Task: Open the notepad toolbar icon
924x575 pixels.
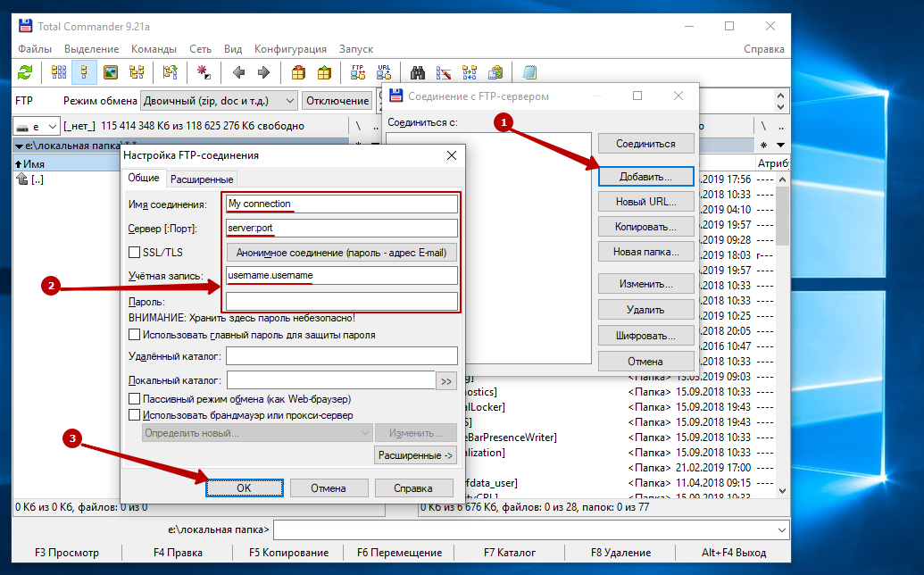Action: pos(529,72)
